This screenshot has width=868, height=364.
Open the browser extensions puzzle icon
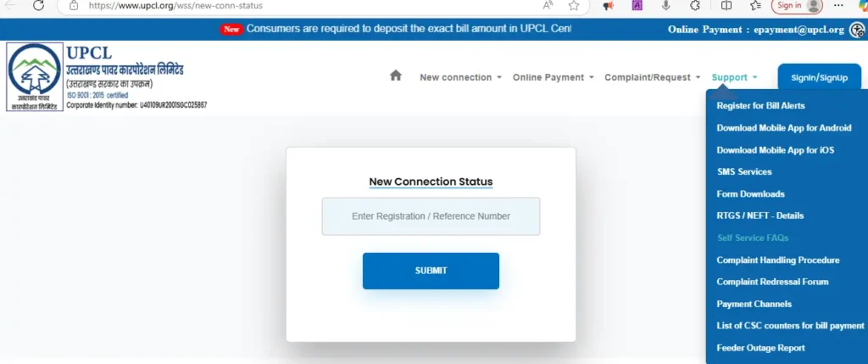click(695, 6)
